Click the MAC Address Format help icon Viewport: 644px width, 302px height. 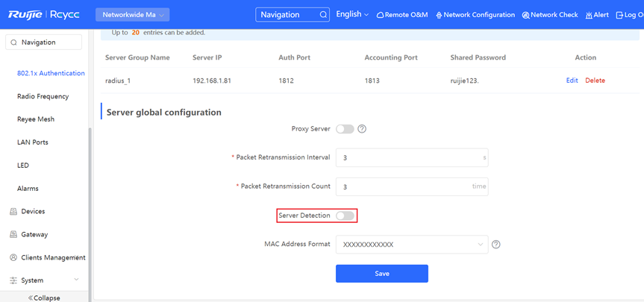495,245
